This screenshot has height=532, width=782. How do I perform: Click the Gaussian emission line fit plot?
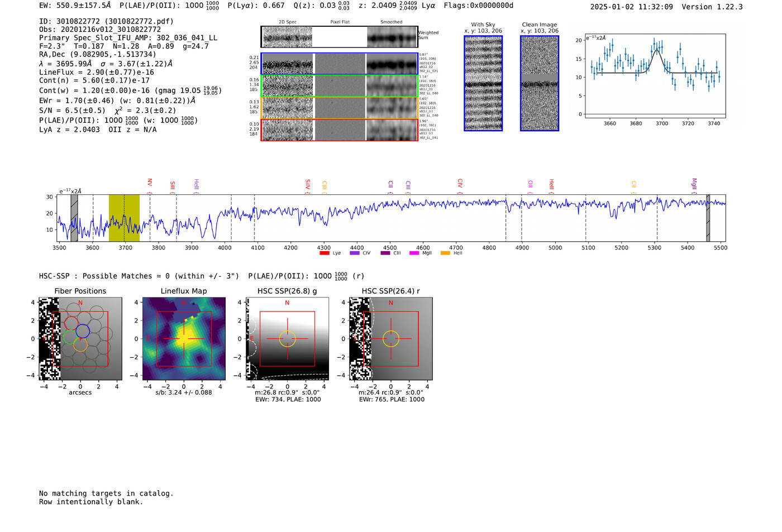pos(655,76)
